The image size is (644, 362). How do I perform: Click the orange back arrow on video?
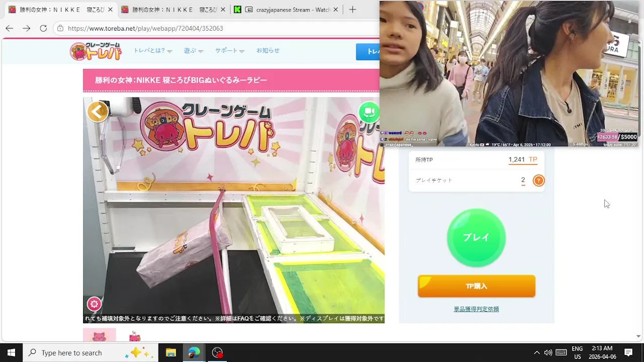pyautogui.click(x=98, y=112)
